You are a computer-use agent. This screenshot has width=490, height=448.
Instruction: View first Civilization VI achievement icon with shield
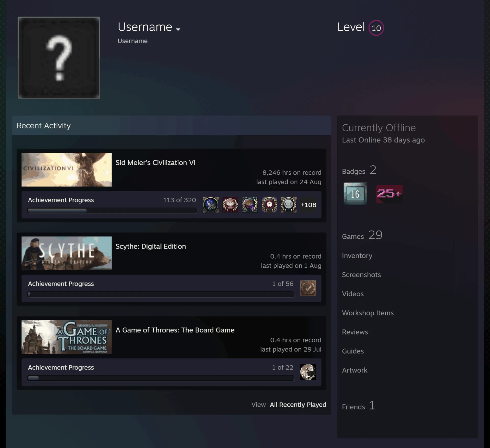pos(211,204)
